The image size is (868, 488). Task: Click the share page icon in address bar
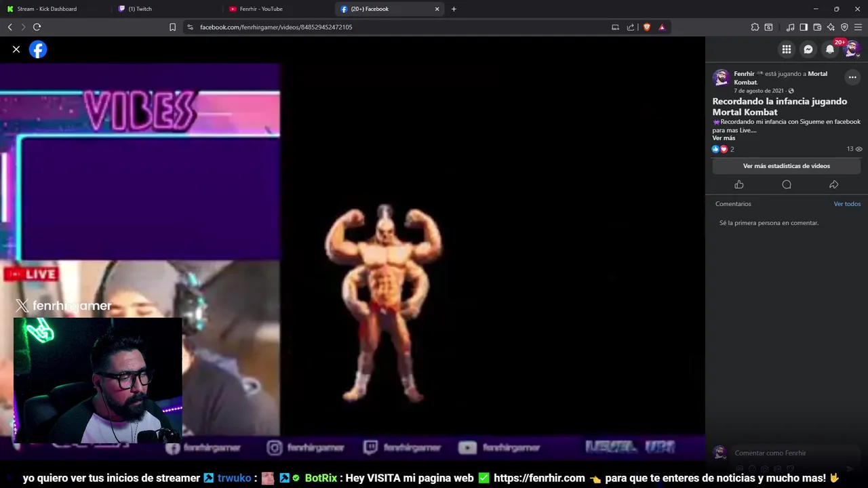click(x=631, y=27)
